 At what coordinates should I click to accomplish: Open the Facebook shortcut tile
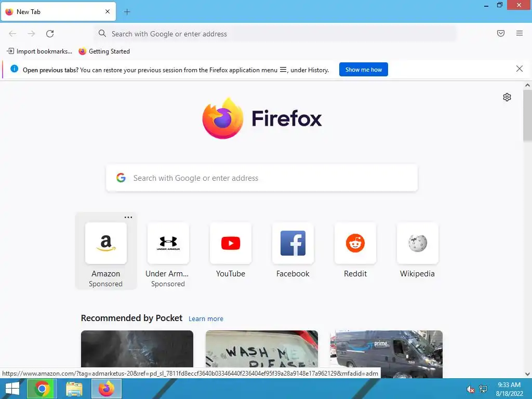click(x=293, y=250)
